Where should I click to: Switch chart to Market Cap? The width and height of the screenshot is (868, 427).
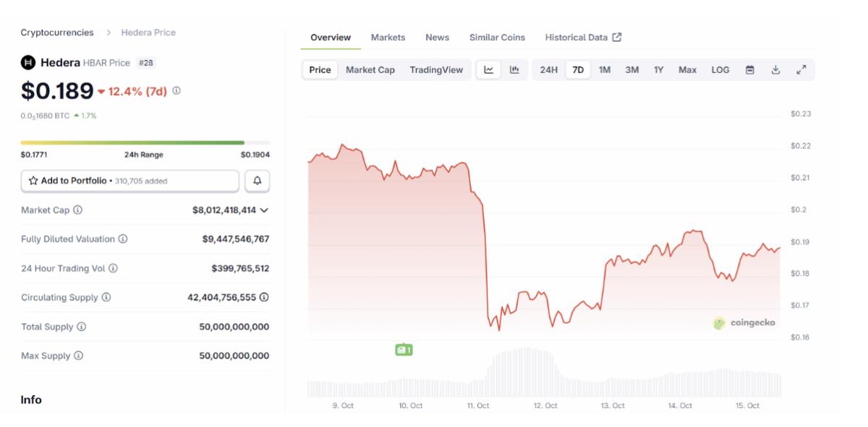[x=370, y=70]
